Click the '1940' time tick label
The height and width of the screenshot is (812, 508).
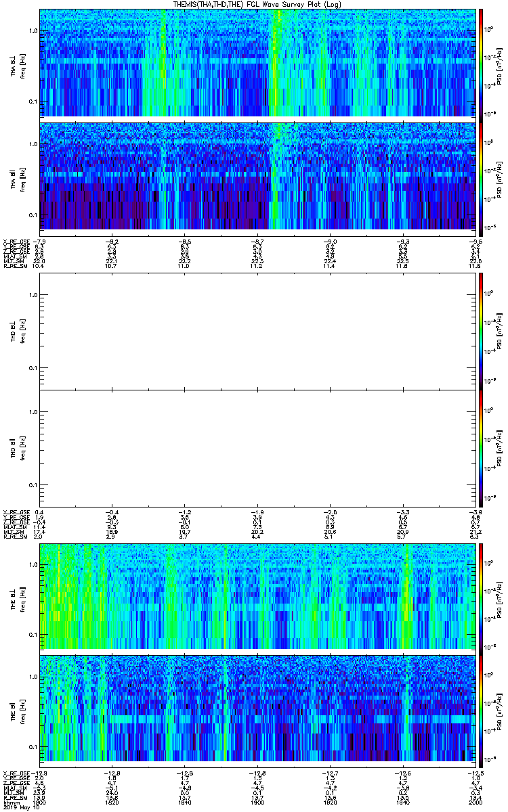pyautogui.click(x=402, y=803)
